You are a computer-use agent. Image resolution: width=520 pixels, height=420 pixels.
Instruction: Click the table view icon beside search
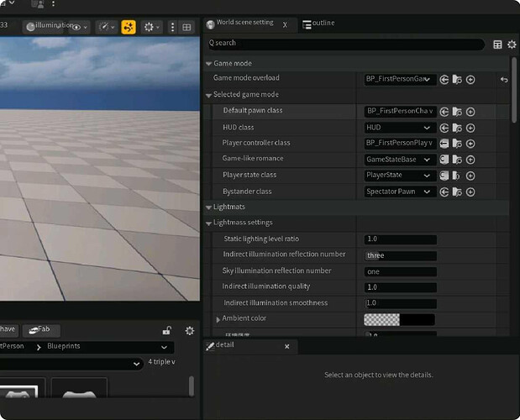coord(497,44)
